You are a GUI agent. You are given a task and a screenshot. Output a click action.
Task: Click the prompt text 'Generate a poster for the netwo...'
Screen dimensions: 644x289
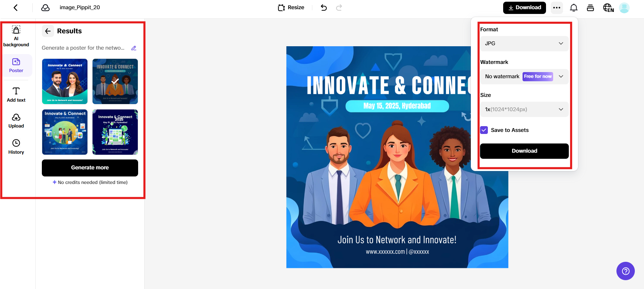point(83,48)
